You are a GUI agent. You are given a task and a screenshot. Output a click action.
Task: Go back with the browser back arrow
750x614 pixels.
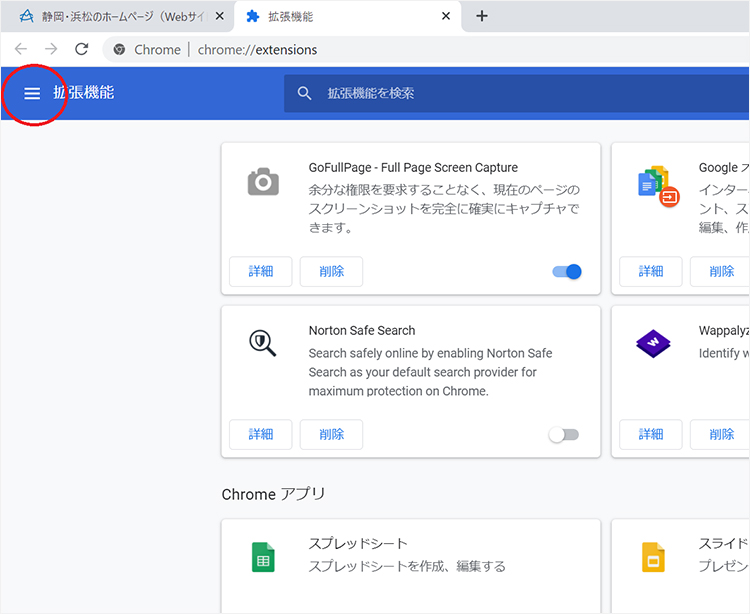[x=21, y=49]
